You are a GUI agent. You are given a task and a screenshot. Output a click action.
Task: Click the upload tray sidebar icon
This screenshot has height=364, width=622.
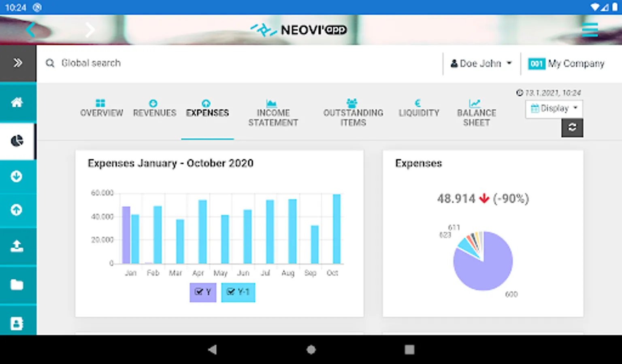(17, 246)
